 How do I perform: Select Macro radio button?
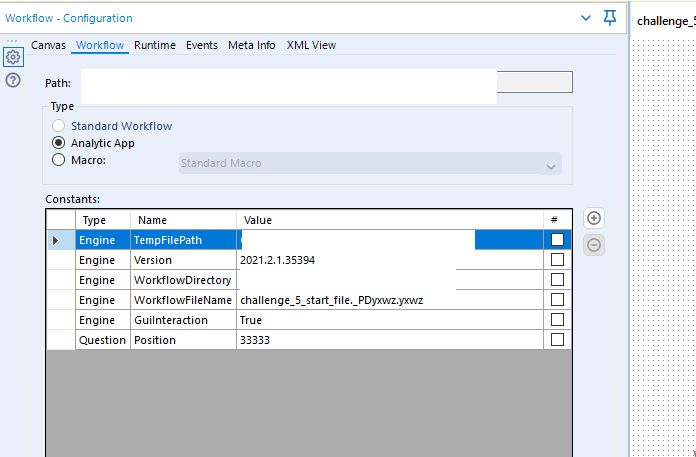tap(58, 160)
